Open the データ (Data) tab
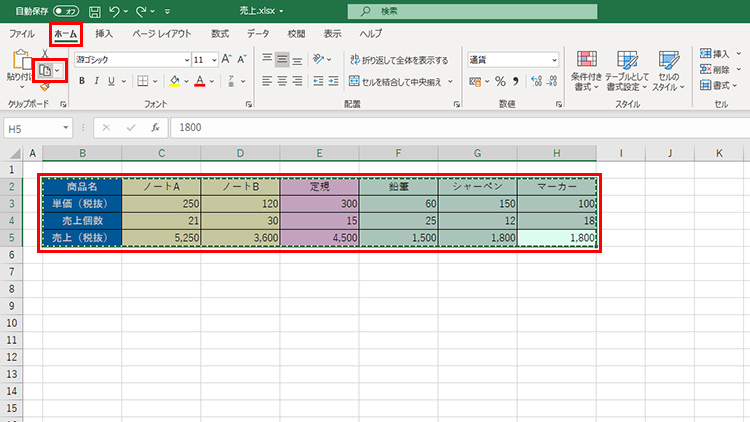Screen dimensions: 750x422 [x=257, y=34]
